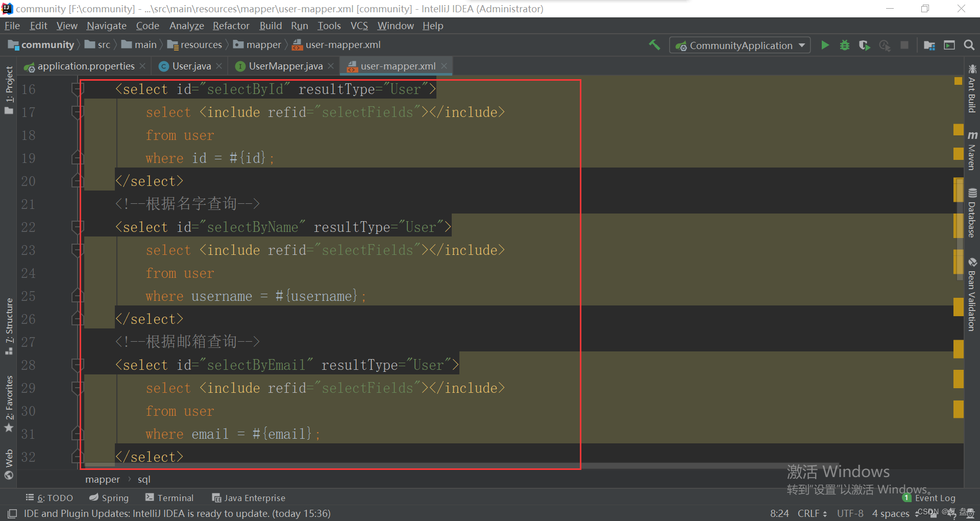Image resolution: width=980 pixels, height=521 pixels.
Task: Click the stop process square icon
Action: [x=904, y=45]
